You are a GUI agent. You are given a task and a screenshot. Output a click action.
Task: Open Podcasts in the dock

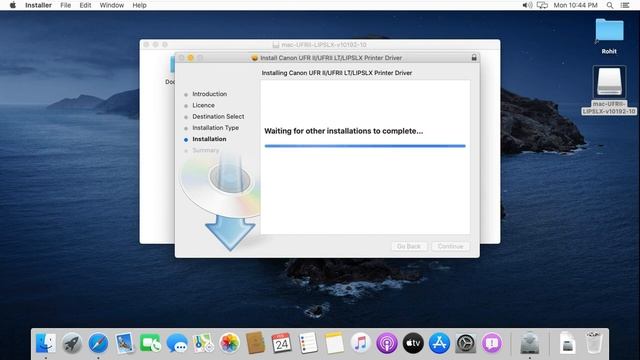pos(387,343)
